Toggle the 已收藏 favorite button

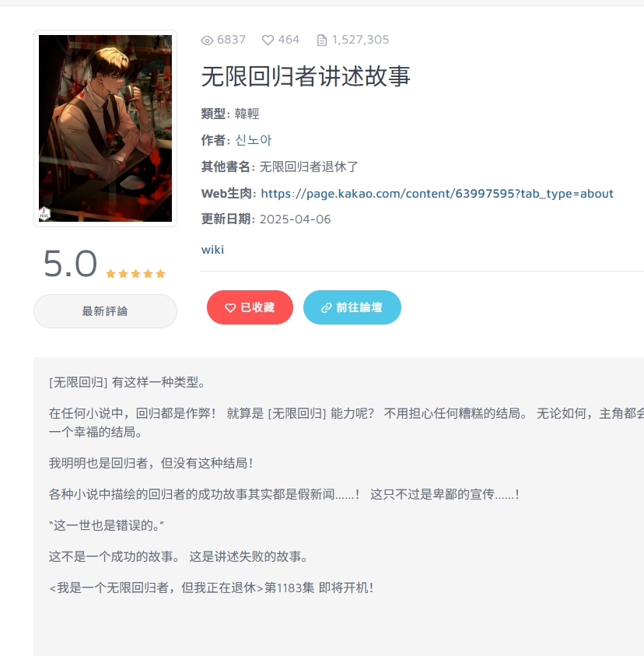tap(250, 307)
